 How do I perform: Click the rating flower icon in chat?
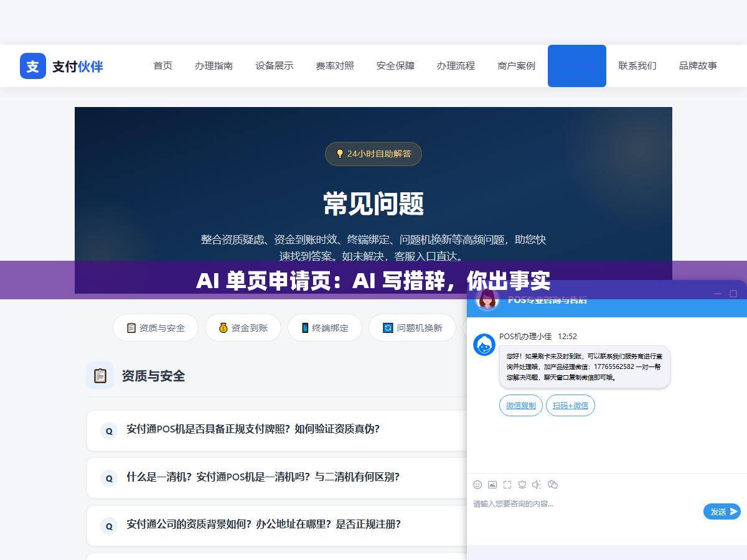[x=522, y=485]
